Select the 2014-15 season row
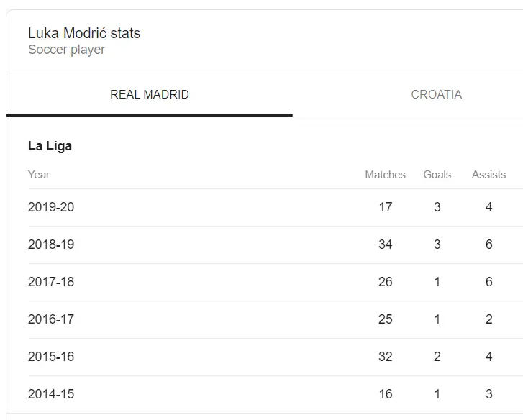 coord(51,394)
